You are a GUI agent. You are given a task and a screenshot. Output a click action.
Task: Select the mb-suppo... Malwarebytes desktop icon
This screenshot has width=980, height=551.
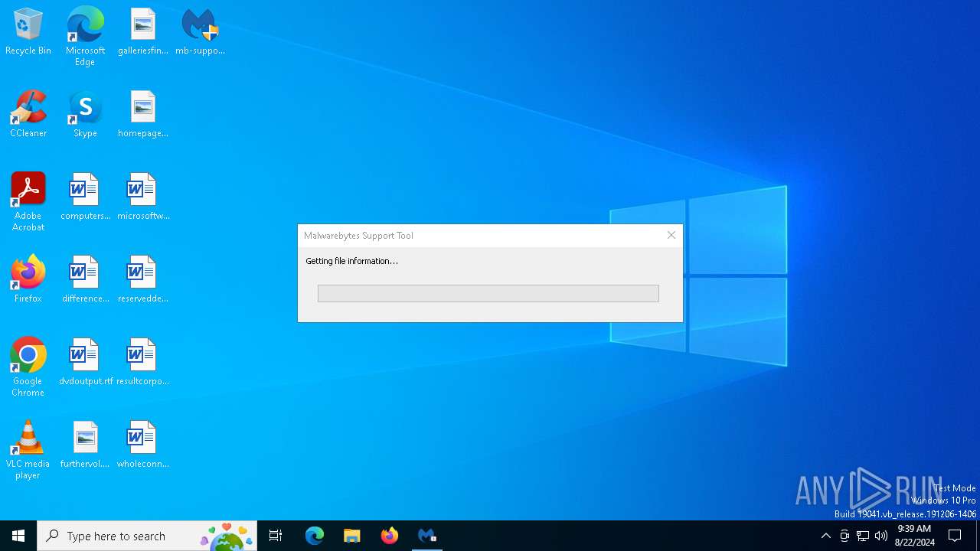(200, 32)
